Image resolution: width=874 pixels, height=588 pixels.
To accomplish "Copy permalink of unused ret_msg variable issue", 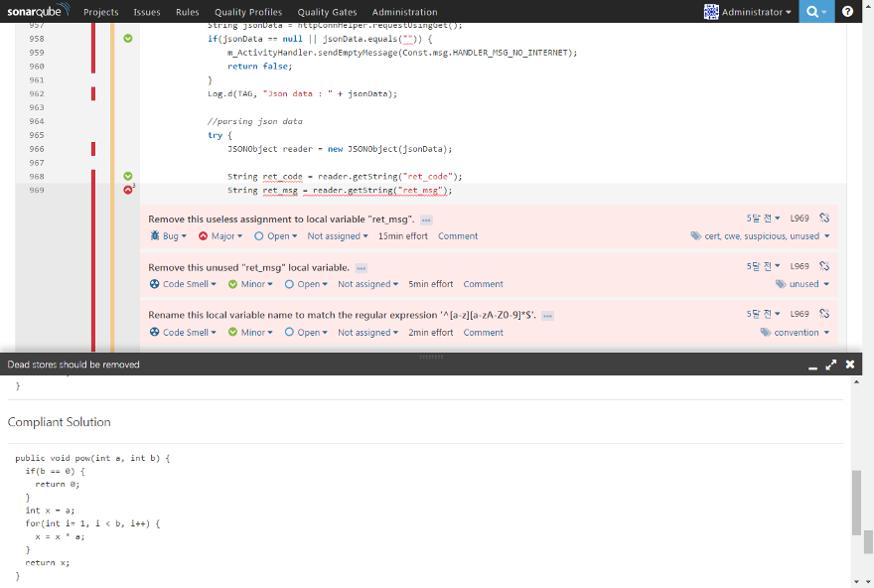I will [x=824, y=266].
